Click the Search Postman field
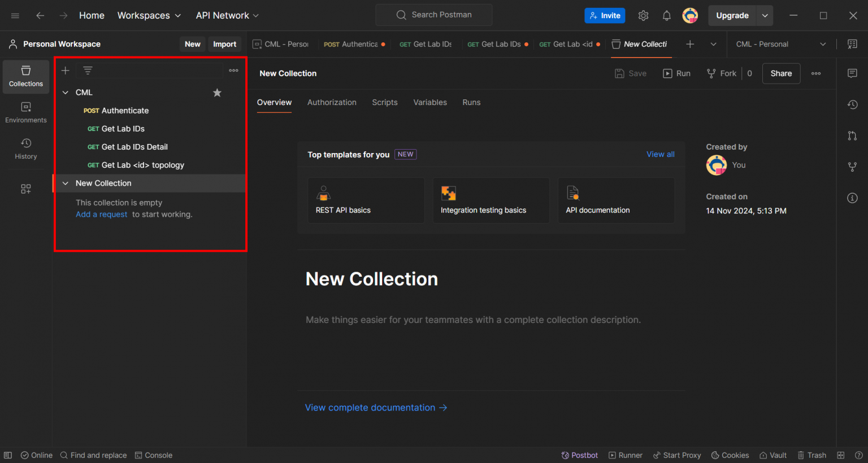Viewport: 868px width, 463px height. pos(433,15)
